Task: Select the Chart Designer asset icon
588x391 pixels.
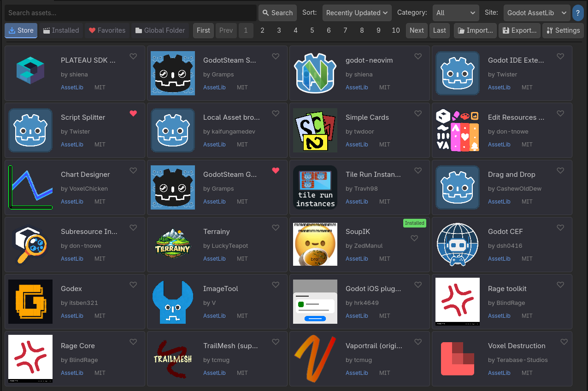Action: [x=30, y=187]
